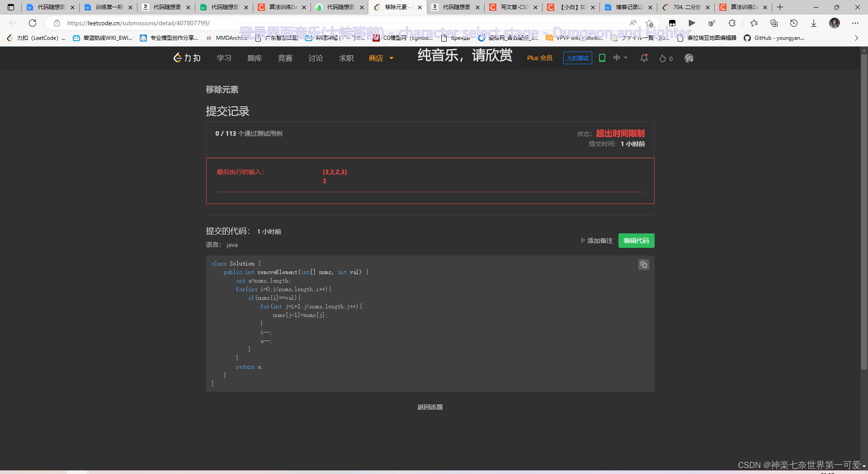
Task: Open the Downloads arrow icon
Action: click(x=814, y=23)
